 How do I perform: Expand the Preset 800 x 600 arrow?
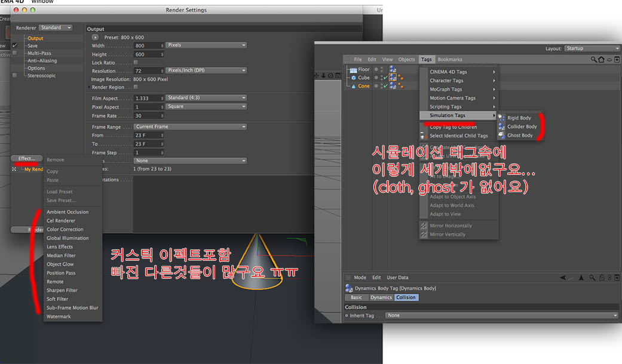coord(95,37)
